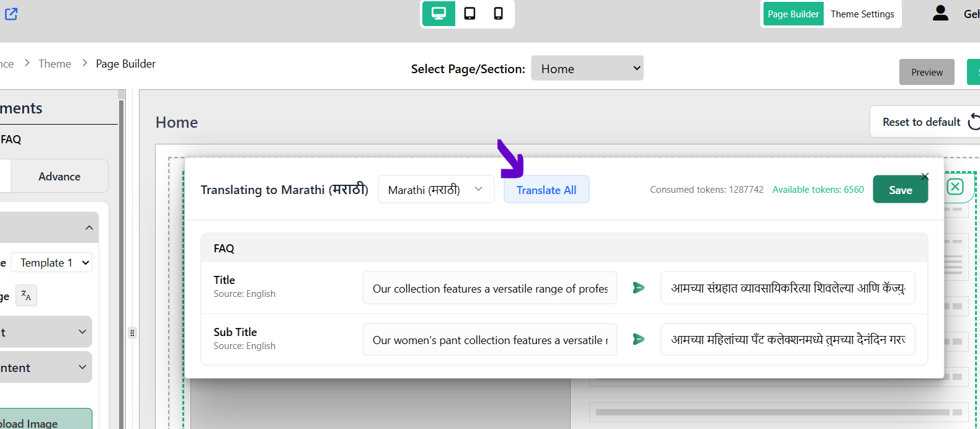This screenshot has height=429, width=980.
Task: Edit the Marathi Sub Title translation field
Action: pos(788,340)
